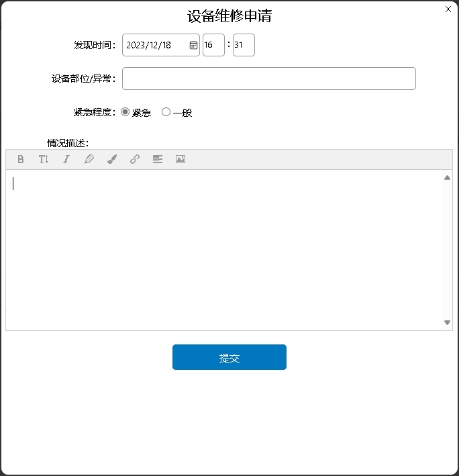
Task: Open the font size tool
Action: [44, 159]
